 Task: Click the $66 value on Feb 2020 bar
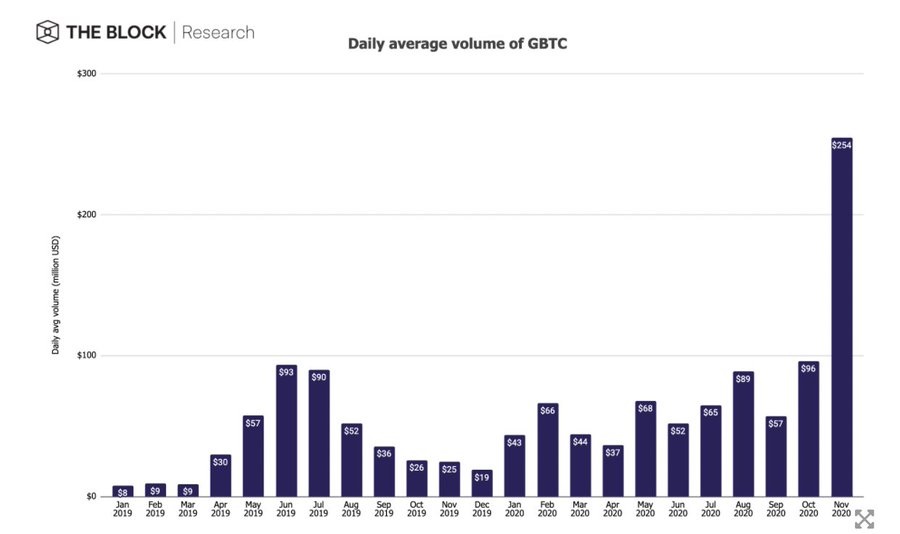pyautogui.click(x=548, y=411)
